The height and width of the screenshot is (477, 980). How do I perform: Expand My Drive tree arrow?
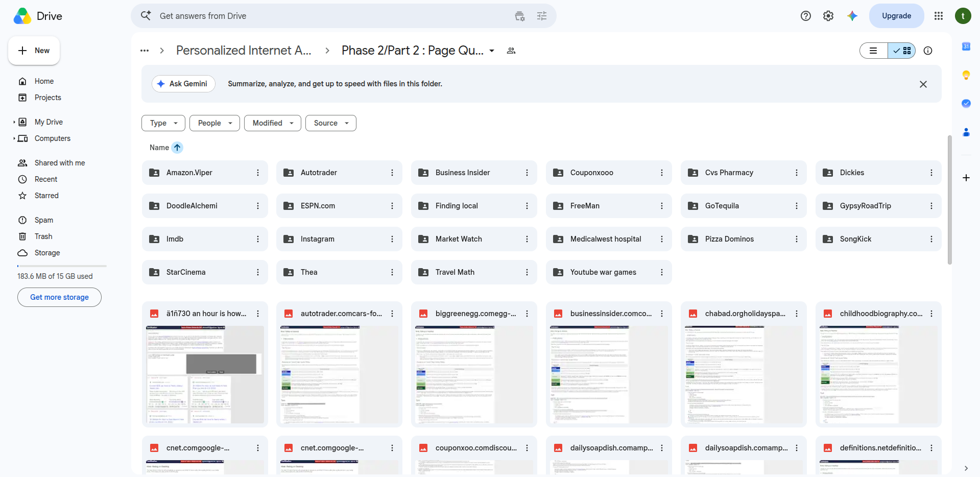pyautogui.click(x=14, y=122)
